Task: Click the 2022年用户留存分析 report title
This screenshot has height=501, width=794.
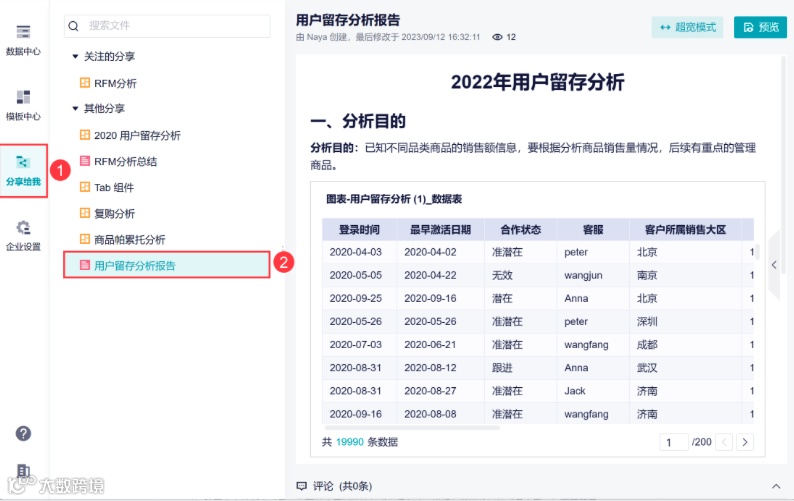Action: point(537,82)
